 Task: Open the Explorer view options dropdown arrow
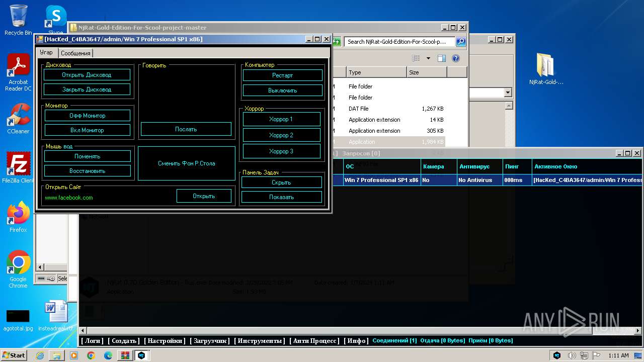(428, 58)
